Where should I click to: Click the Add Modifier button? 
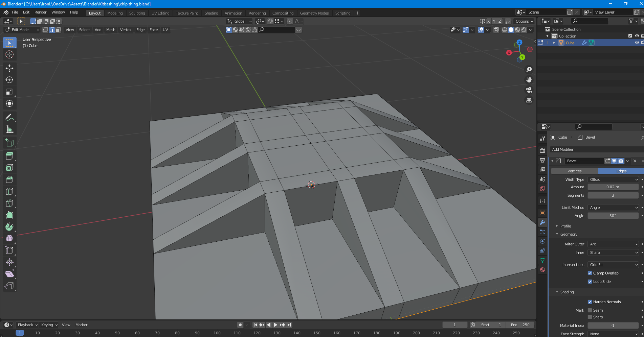(x=597, y=149)
